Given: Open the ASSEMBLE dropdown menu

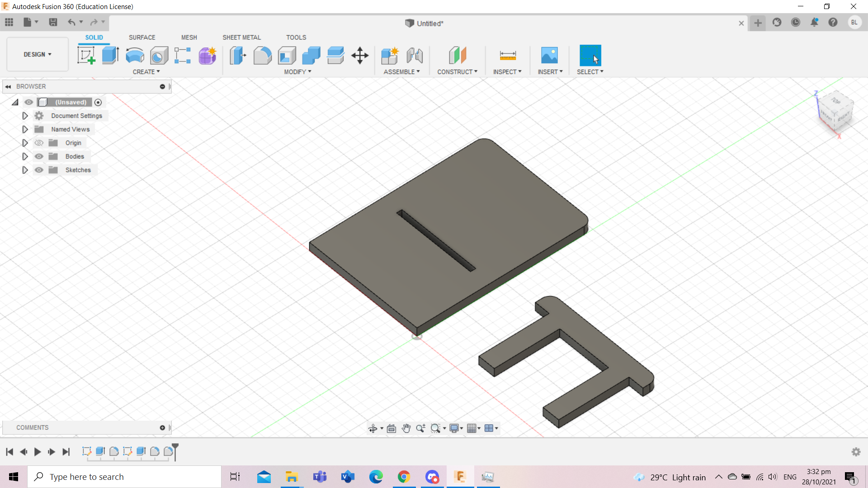Looking at the screenshot, I should 401,72.
